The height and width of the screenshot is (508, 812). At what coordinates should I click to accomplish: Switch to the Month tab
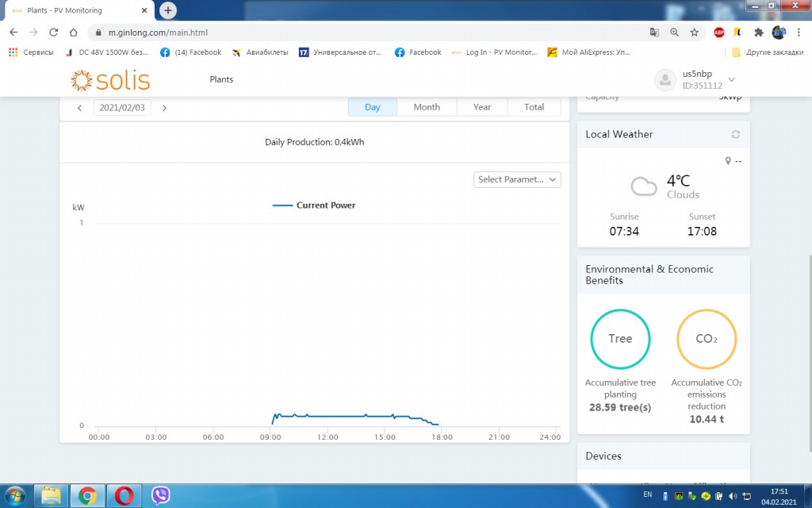click(x=427, y=107)
